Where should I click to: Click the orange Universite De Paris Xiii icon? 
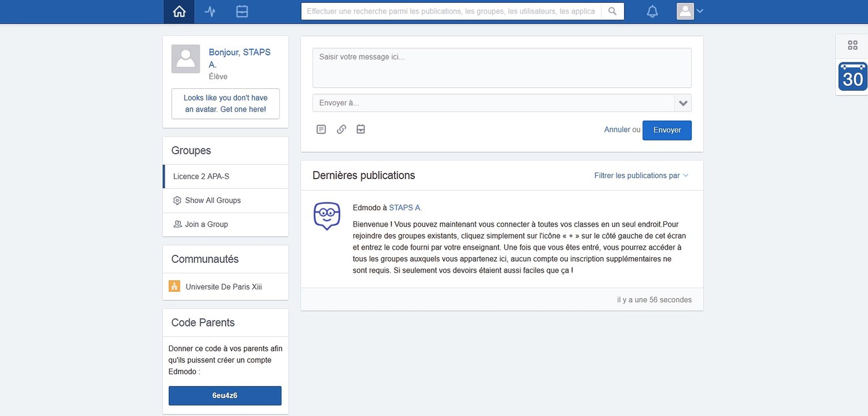(x=175, y=286)
